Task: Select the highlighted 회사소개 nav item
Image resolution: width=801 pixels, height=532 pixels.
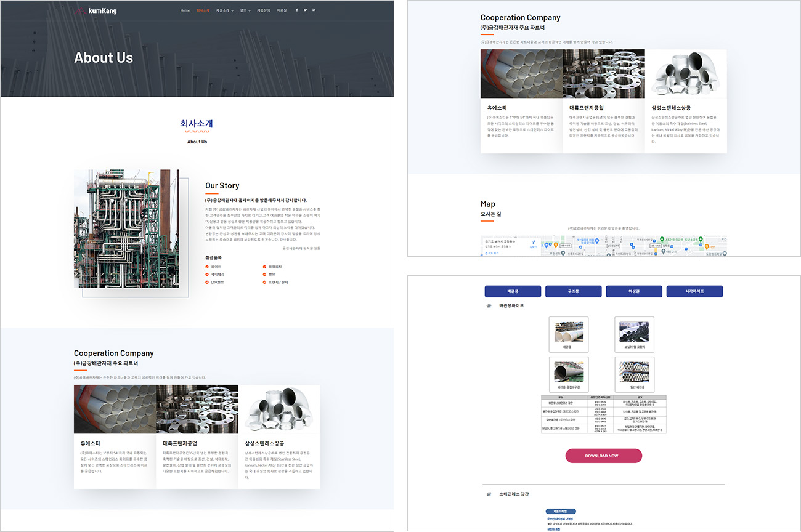Action: coord(203,10)
